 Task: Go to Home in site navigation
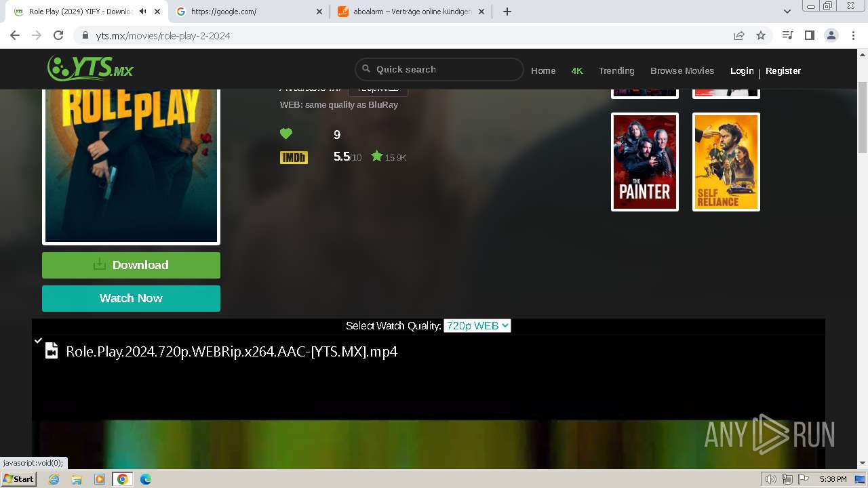[x=543, y=70]
